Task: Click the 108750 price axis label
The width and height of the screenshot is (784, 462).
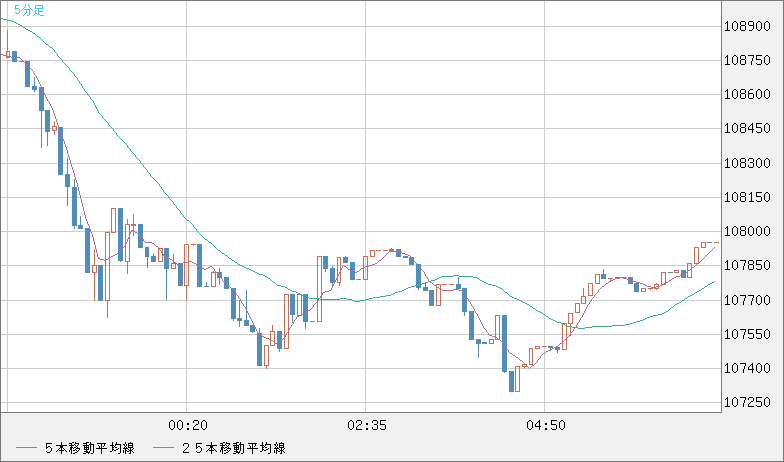Action: point(747,60)
